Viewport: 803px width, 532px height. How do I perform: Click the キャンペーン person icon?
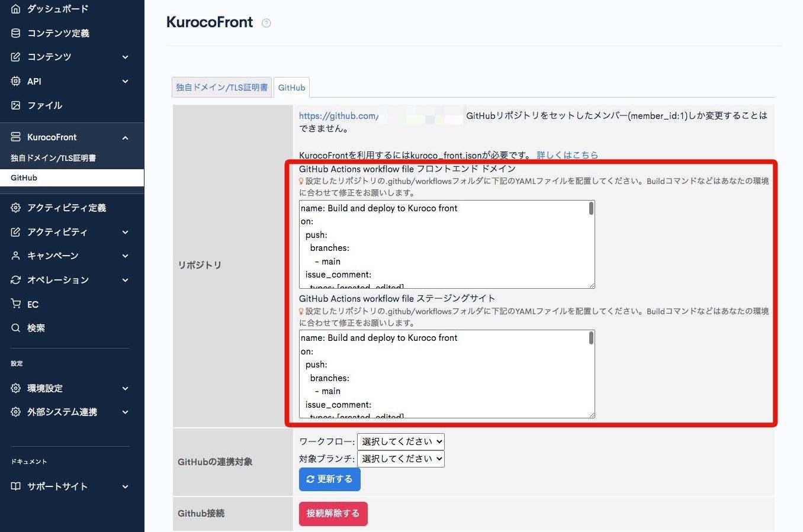tap(16, 256)
